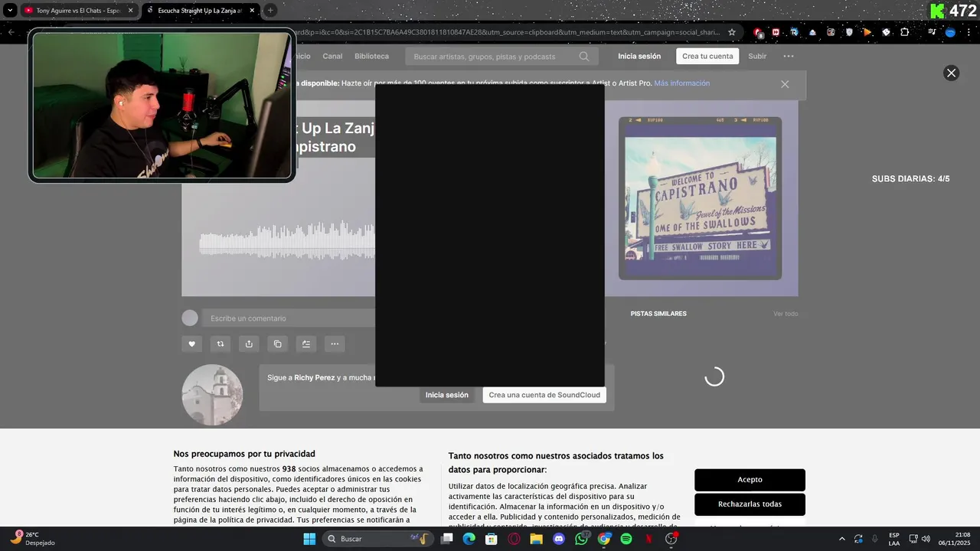Repost the track using the repost icon
This screenshot has height=551, width=980.
coord(220,344)
